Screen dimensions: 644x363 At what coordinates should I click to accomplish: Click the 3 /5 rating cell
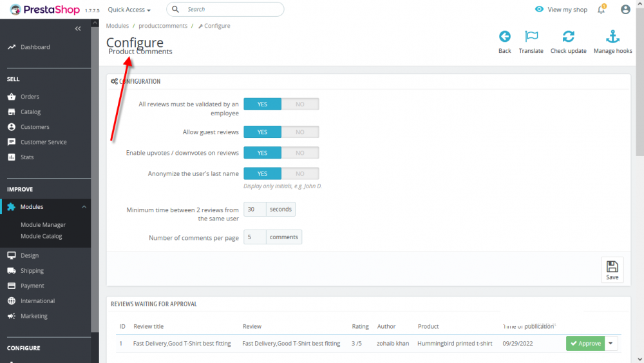(x=357, y=343)
